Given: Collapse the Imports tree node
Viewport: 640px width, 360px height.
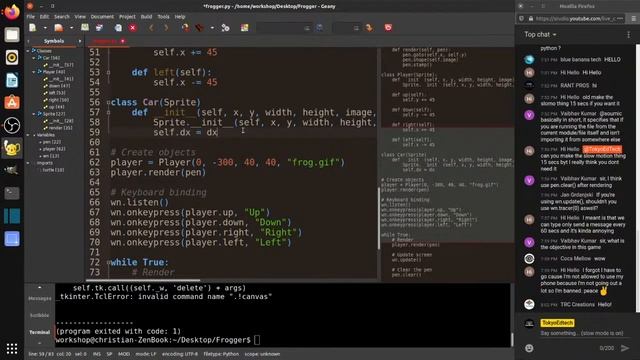Looking at the screenshot, I should click(28, 163).
